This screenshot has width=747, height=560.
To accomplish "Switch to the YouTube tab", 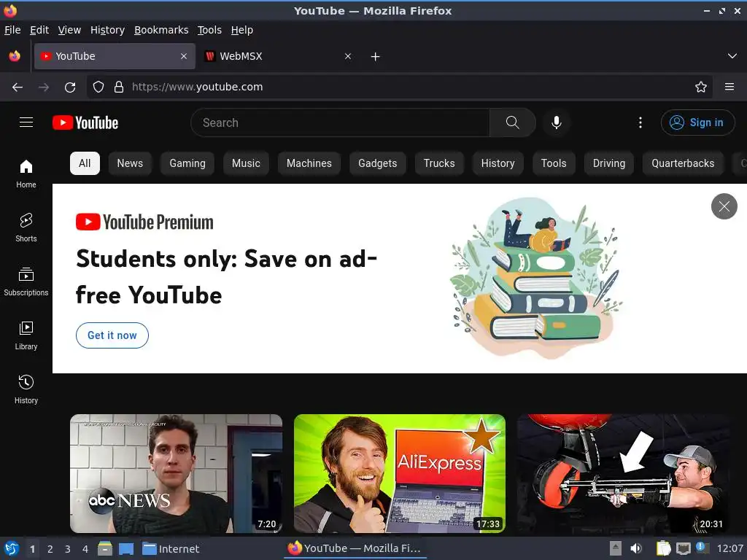I will [115, 56].
